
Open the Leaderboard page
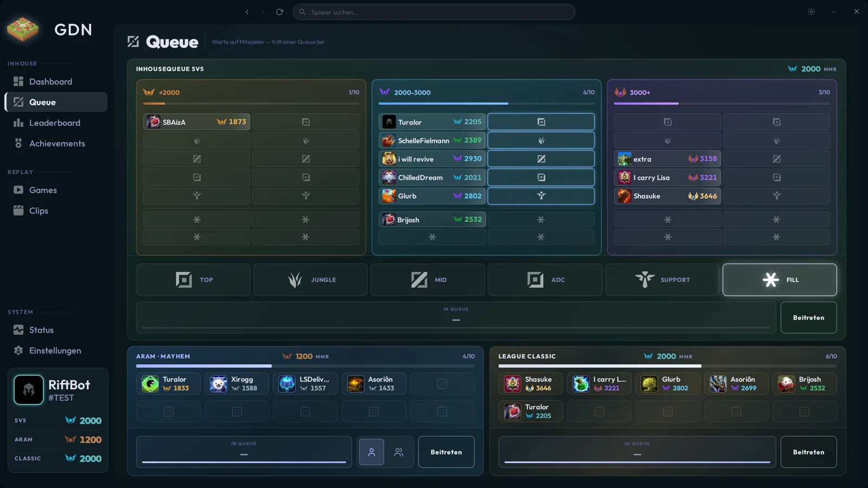[56, 123]
